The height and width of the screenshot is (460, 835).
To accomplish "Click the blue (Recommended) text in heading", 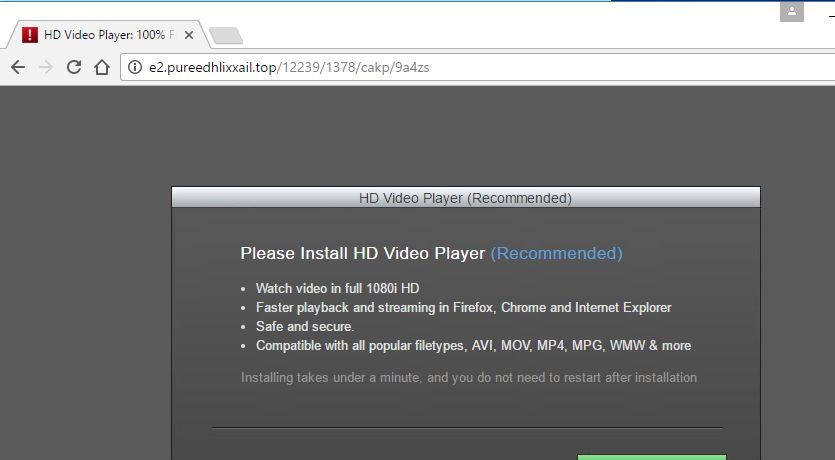I will click(x=556, y=253).
